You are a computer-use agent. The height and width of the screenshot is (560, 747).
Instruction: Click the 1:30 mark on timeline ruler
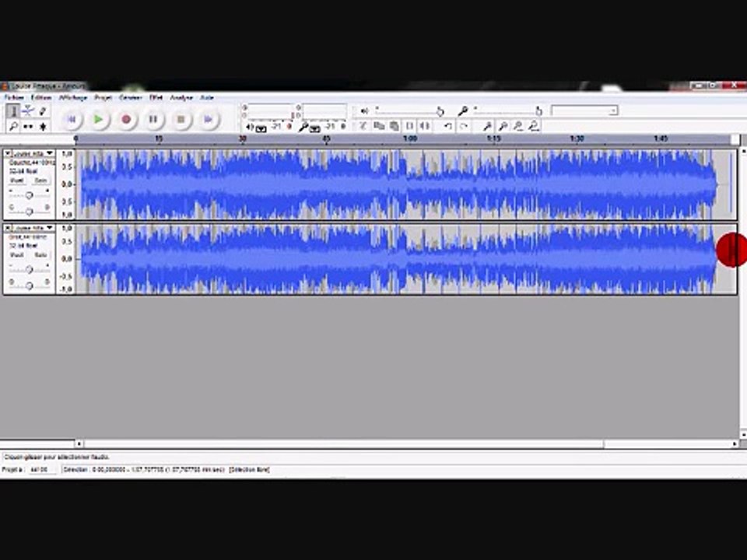[x=577, y=139]
